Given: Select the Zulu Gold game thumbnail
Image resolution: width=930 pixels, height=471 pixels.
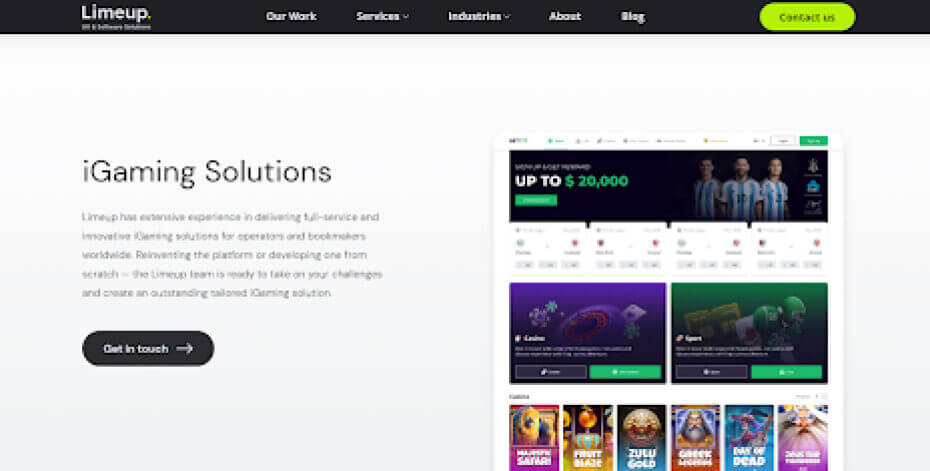Looking at the screenshot, I should tap(642, 438).
